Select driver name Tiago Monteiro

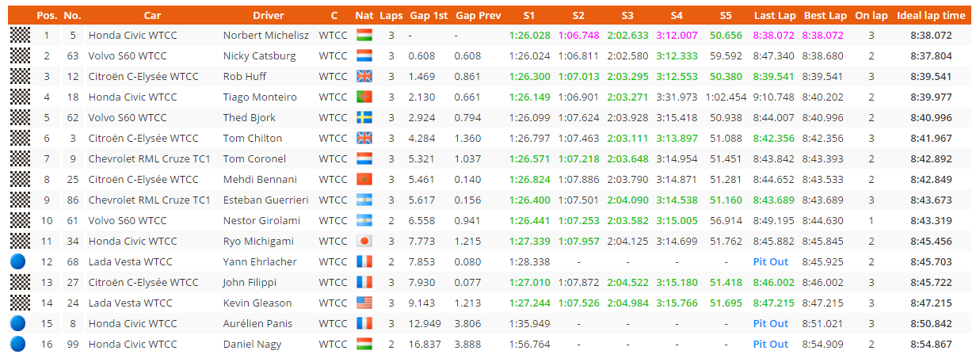pos(260,97)
